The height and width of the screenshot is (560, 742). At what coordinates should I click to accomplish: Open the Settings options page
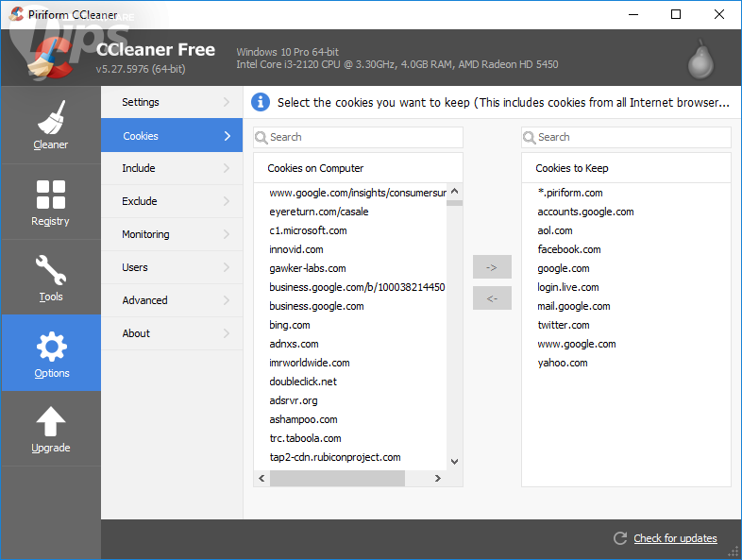[x=141, y=102]
